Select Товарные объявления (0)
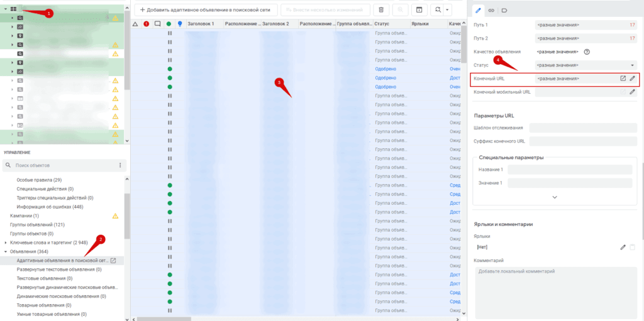Screen dimensions: 644x321 44,305
